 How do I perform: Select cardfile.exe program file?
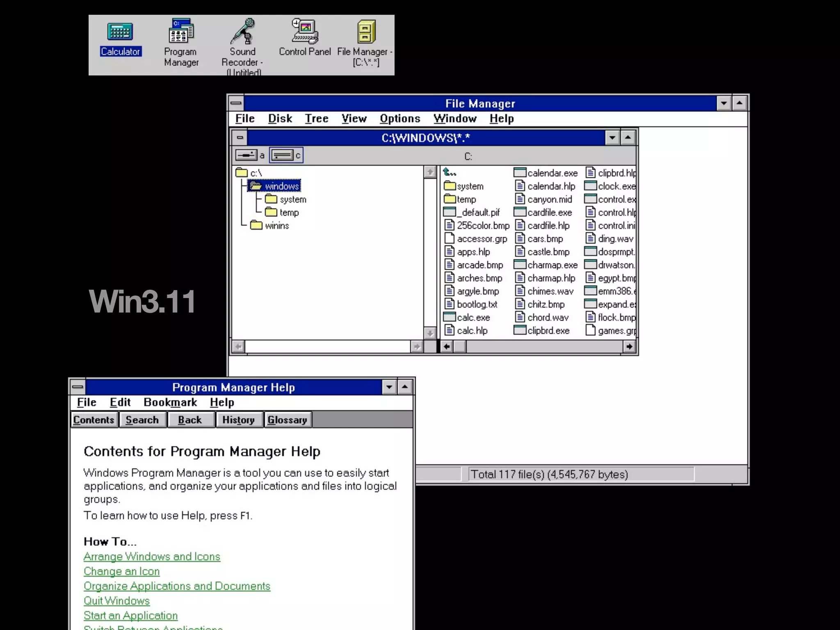point(543,212)
